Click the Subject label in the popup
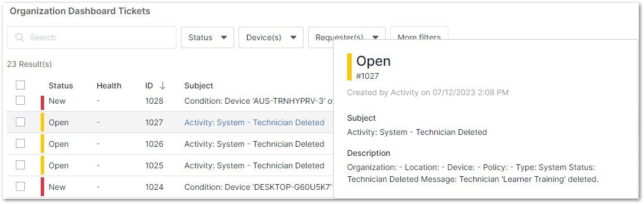 [361, 118]
